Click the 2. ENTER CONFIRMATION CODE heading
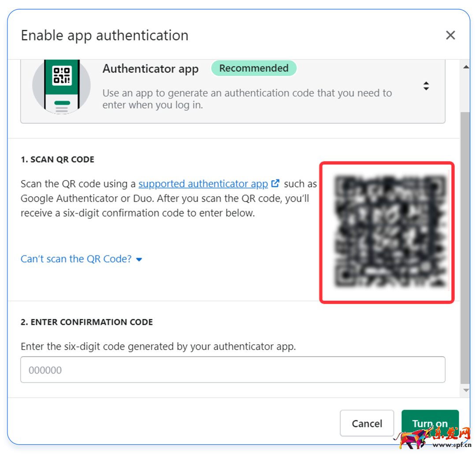The width and height of the screenshot is (476, 454). (87, 322)
